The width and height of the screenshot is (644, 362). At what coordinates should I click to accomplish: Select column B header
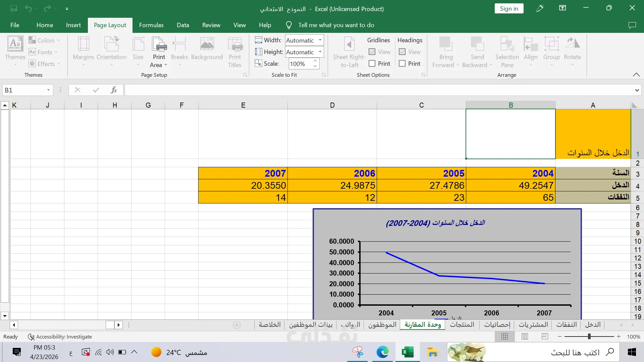tap(511, 105)
